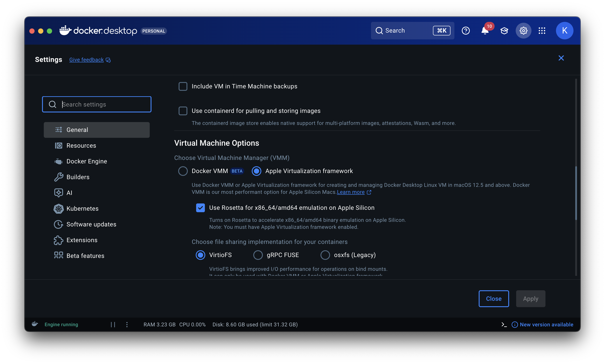Image resolution: width=605 pixels, height=364 pixels.
Task: Open the Learning center graduation cap icon
Action: coord(504,31)
